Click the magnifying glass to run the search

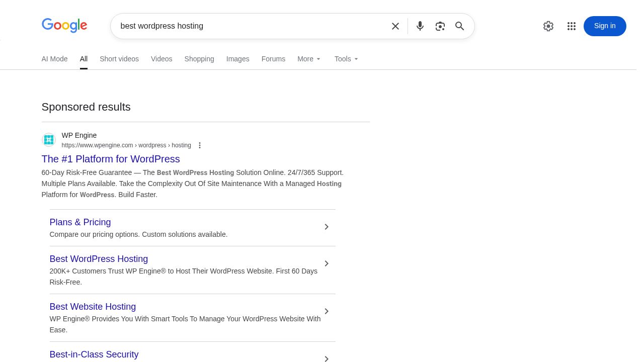pos(459,26)
